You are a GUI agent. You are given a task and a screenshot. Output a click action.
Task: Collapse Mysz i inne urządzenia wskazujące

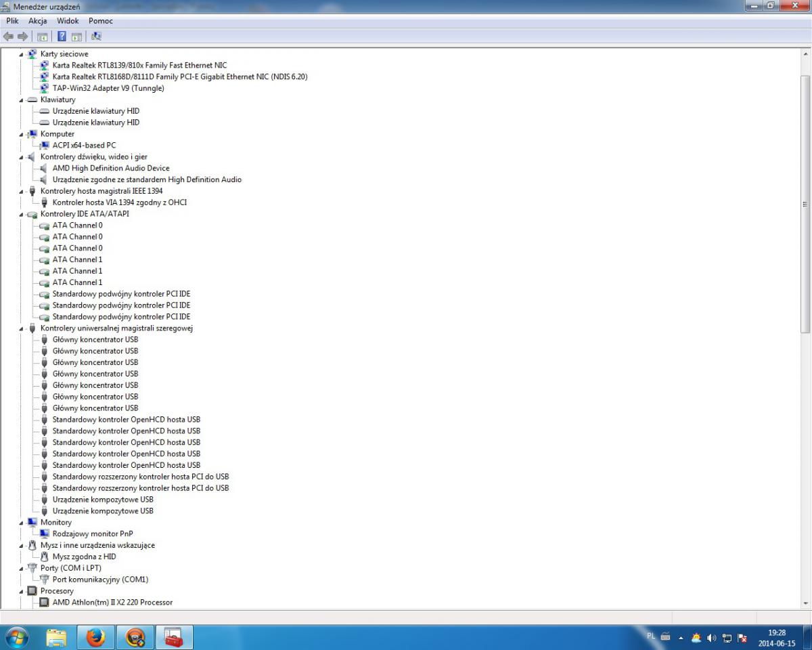coord(22,546)
